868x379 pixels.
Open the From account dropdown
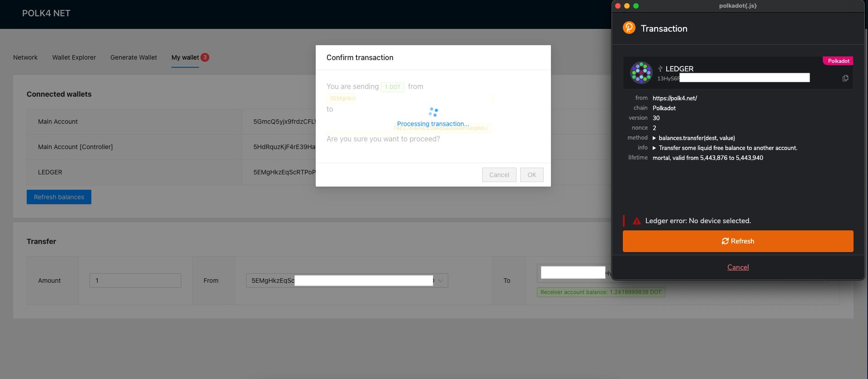(347, 281)
